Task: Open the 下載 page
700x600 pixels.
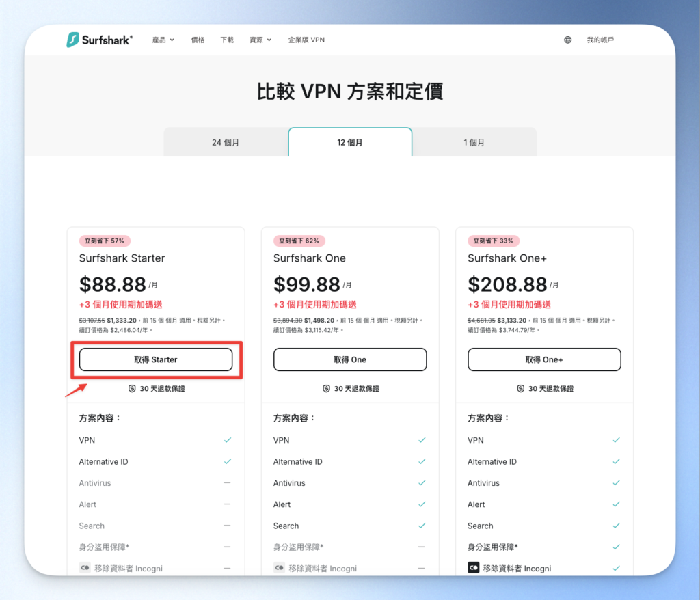Action: click(227, 40)
